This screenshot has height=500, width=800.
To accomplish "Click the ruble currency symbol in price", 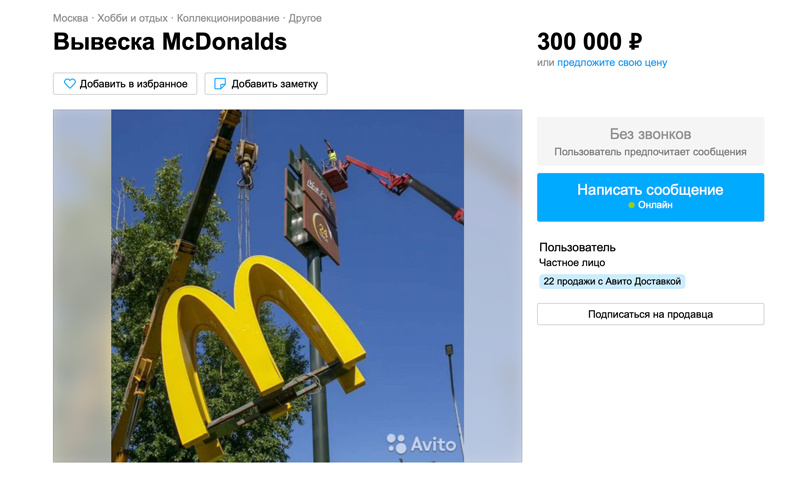I will (635, 42).
